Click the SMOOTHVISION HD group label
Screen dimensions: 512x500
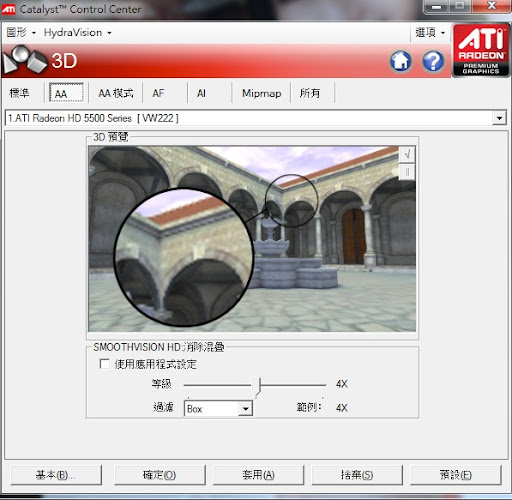(x=159, y=347)
